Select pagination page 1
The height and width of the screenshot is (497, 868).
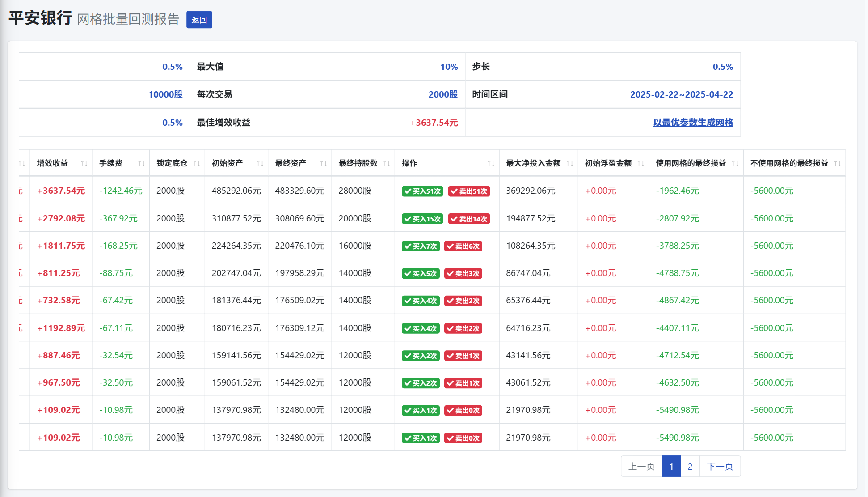point(671,467)
